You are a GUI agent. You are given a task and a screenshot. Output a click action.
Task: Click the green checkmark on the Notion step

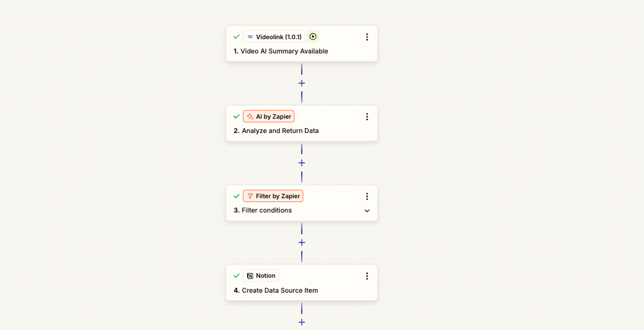point(236,276)
